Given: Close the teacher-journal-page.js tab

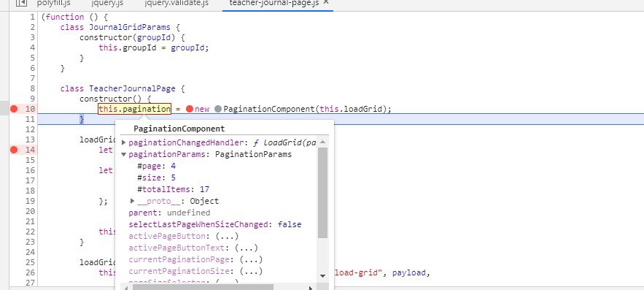Looking at the screenshot, I should point(326,2).
